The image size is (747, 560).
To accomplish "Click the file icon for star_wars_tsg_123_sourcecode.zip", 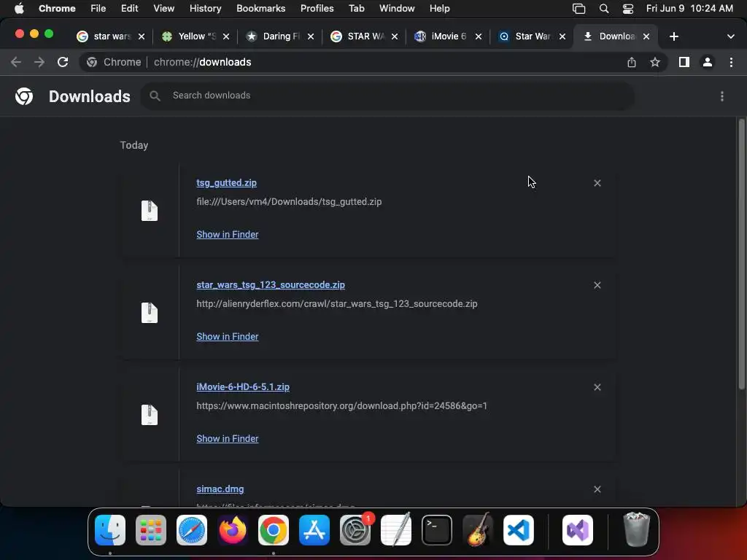I will pyautogui.click(x=149, y=313).
